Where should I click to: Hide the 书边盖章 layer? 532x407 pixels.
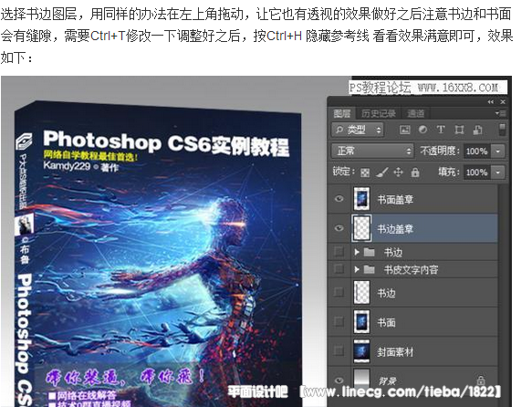[x=339, y=228]
